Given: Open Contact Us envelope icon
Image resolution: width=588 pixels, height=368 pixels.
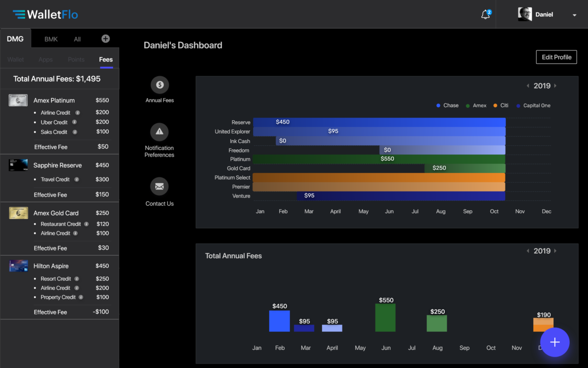Looking at the screenshot, I should pos(160,186).
